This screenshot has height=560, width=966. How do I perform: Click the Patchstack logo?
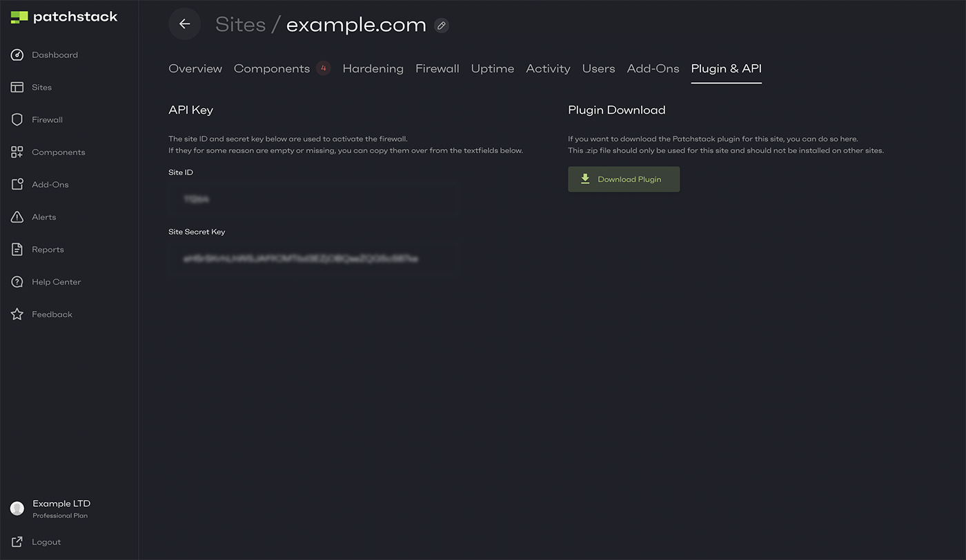pyautogui.click(x=64, y=17)
